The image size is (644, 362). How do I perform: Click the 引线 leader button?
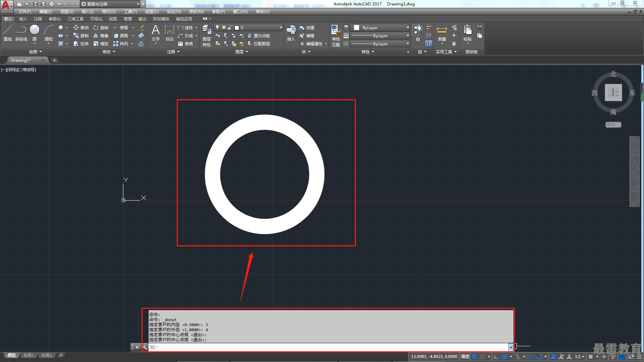click(x=185, y=36)
